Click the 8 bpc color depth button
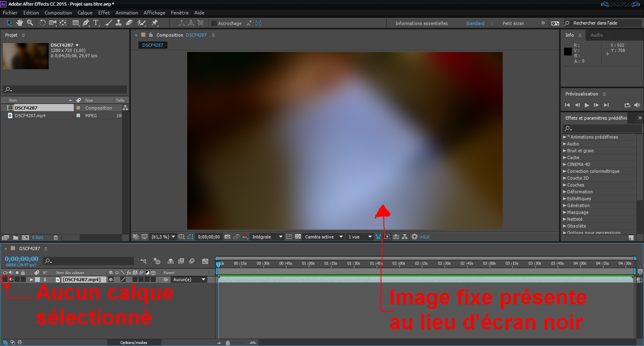The width and height of the screenshot is (644, 346). pyautogui.click(x=38, y=238)
